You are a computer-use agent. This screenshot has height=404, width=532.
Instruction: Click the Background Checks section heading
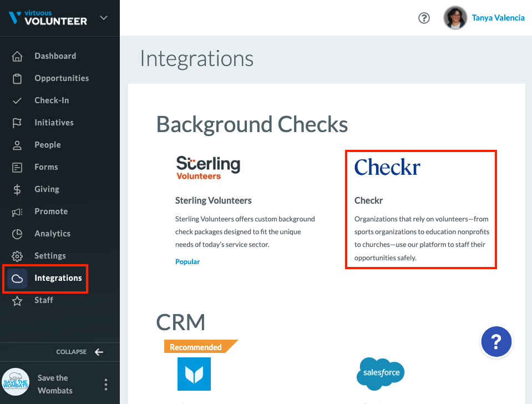pyautogui.click(x=252, y=125)
